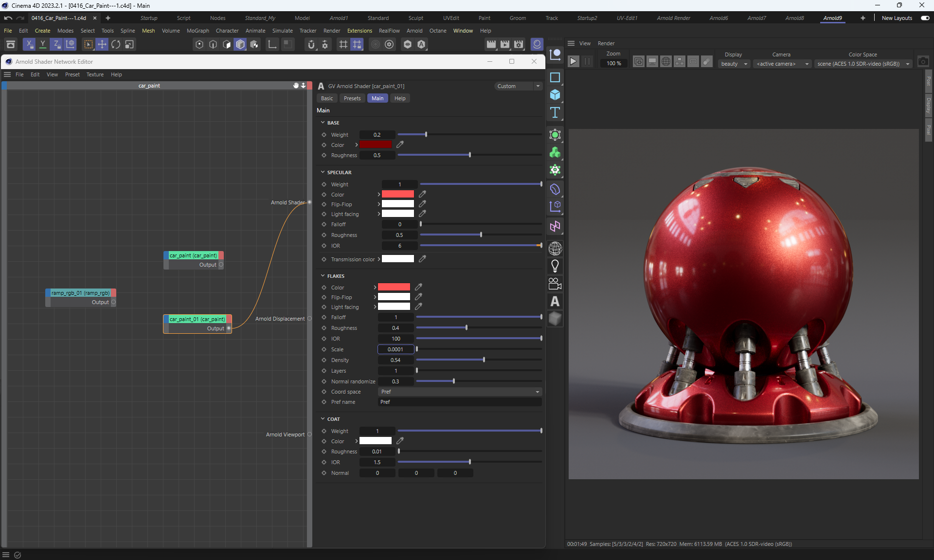Open the Display beauty dropdown
This screenshot has width=934, height=560.
[x=734, y=64]
